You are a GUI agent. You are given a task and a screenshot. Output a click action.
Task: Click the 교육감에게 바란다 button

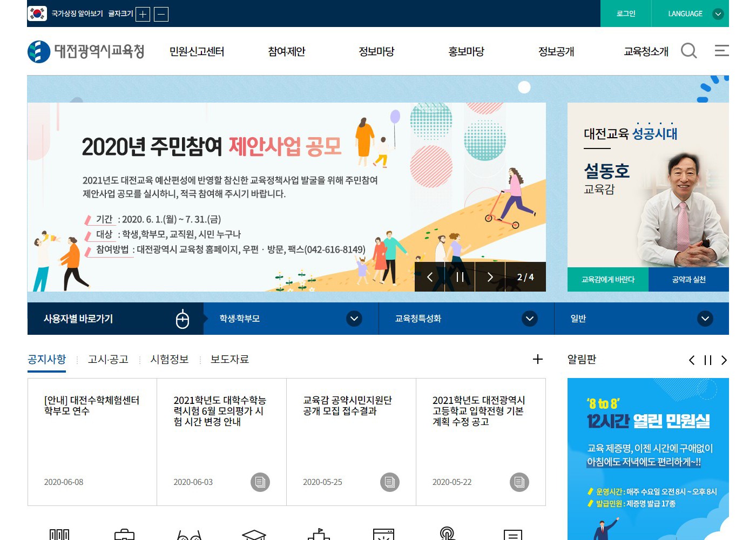(x=607, y=280)
